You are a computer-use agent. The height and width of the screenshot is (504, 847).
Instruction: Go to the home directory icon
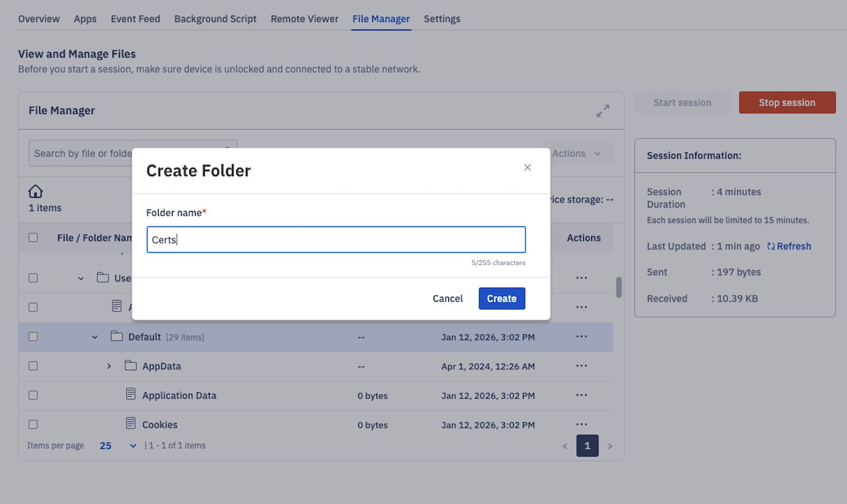tap(35, 191)
